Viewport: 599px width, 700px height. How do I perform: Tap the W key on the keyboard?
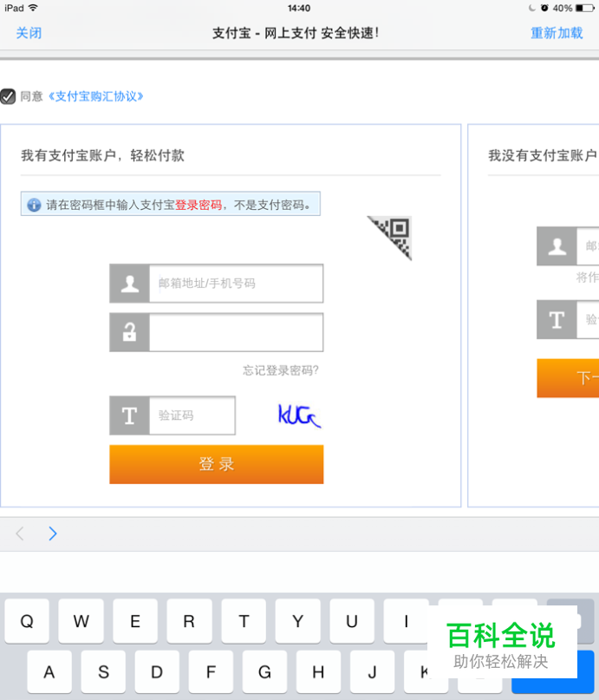tap(81, 621)
